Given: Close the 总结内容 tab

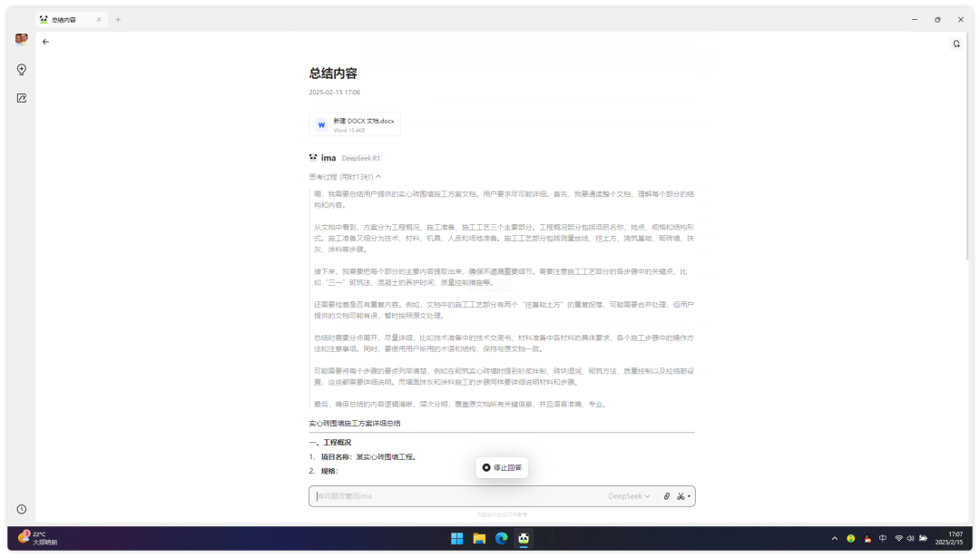Looking at the screenshot, I should [x=99, y=20].
